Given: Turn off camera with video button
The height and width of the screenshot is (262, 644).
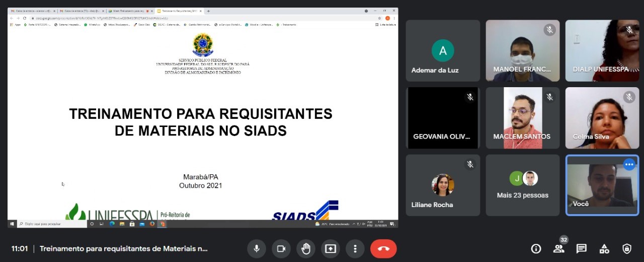Looking at the screenshot, I should click(x=281, y=248).
